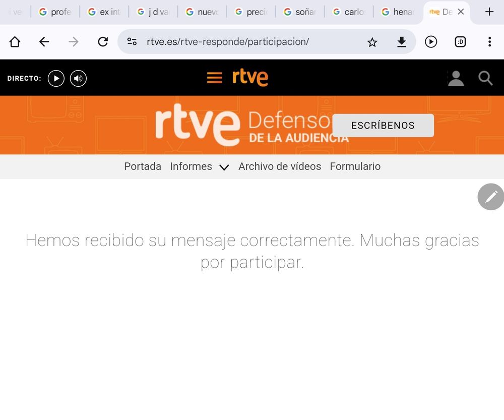Click the DIRECTO: label
The height and width of the screenshot is (420, 504).
click(x=24, y=79)
